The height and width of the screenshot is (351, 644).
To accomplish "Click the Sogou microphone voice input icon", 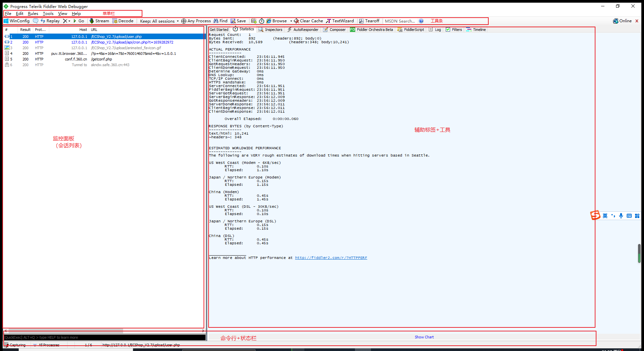I will pyautogui.click(x=621, y=216).
